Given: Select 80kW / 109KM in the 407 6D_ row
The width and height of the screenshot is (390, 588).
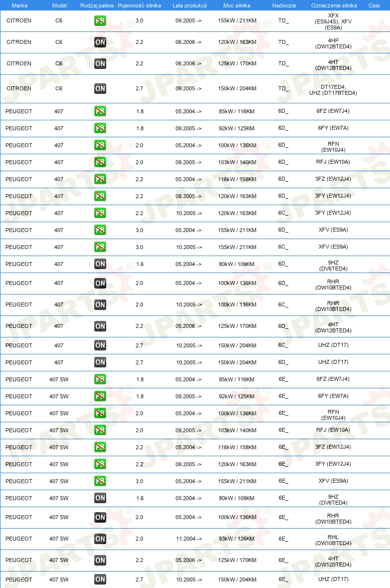Looking at the screenshot, I should click(x=236, y=264).
